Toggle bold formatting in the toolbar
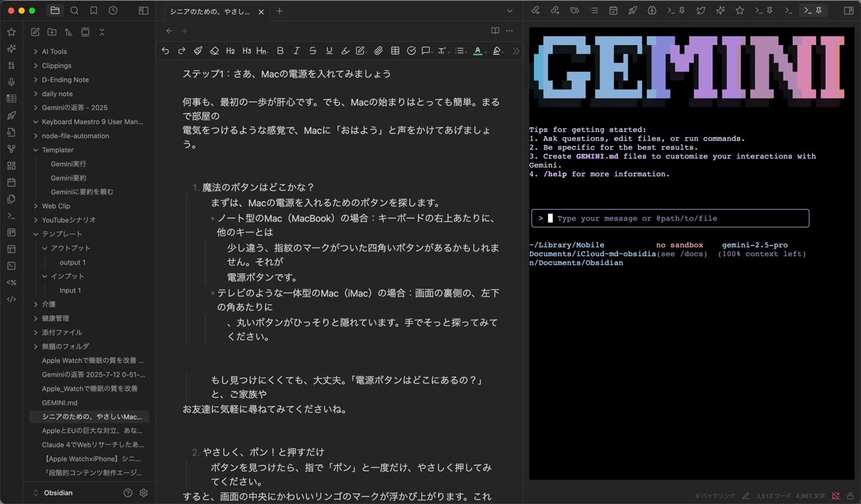Screen dimensions: 861x504 coord(280,50)
